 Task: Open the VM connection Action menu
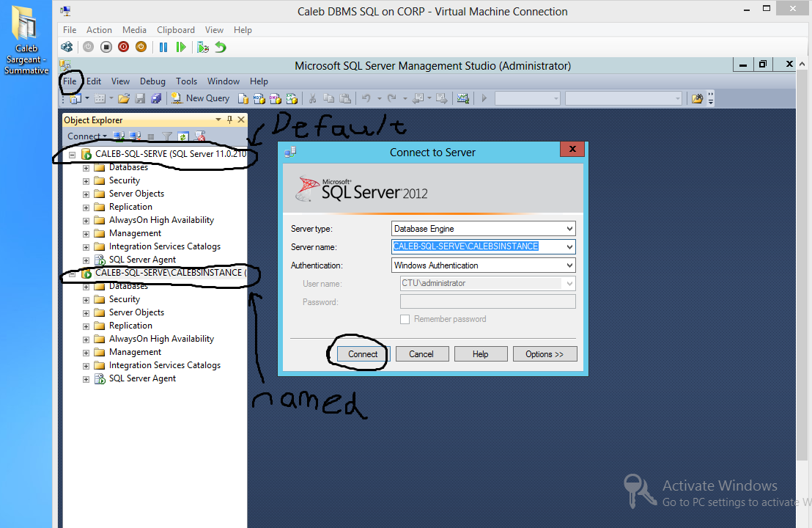99,30
